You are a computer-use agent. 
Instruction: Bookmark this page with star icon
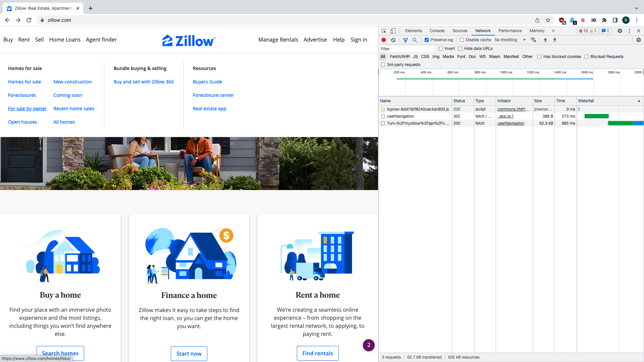point(548,20)
